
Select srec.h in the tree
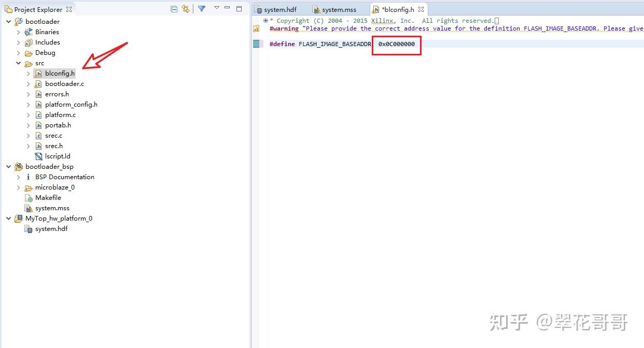(54, 146)
